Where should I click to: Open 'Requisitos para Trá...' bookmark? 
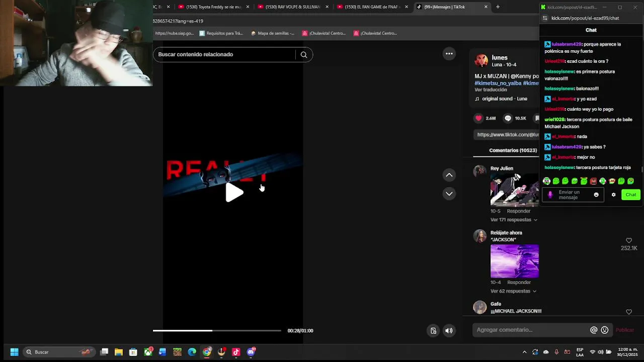(x=221, y=33)
